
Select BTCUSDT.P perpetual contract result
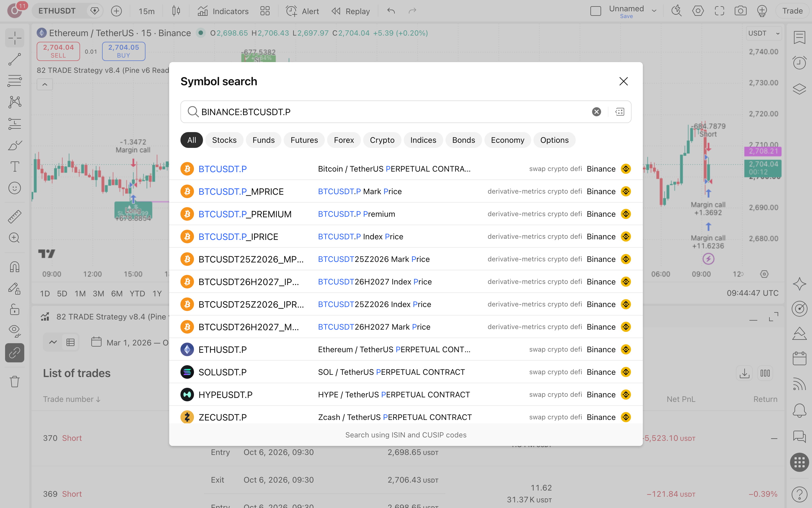[x=406, y=169]
